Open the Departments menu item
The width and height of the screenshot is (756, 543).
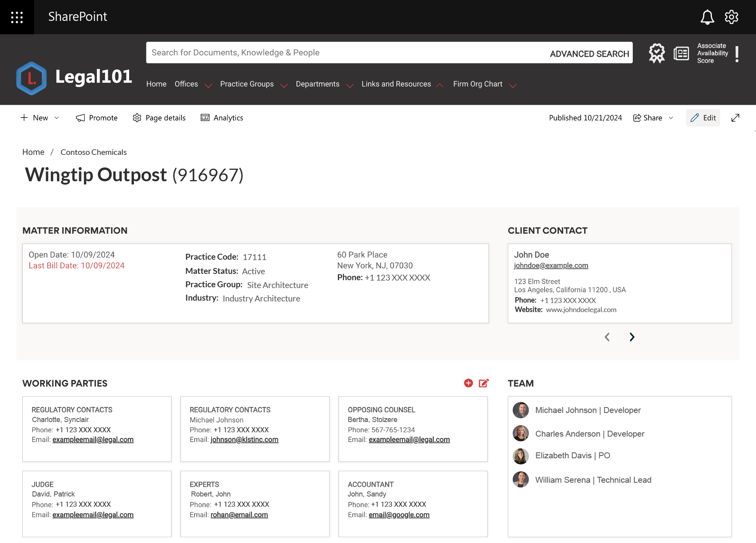(x=318, y=84)
